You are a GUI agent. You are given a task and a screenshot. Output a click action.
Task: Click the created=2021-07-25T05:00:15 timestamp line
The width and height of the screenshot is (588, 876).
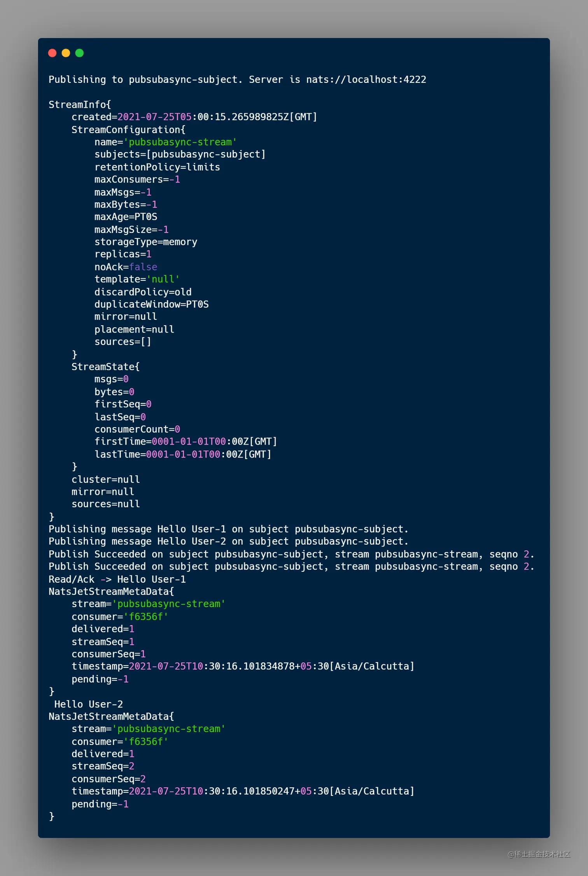tap(194, 117)
